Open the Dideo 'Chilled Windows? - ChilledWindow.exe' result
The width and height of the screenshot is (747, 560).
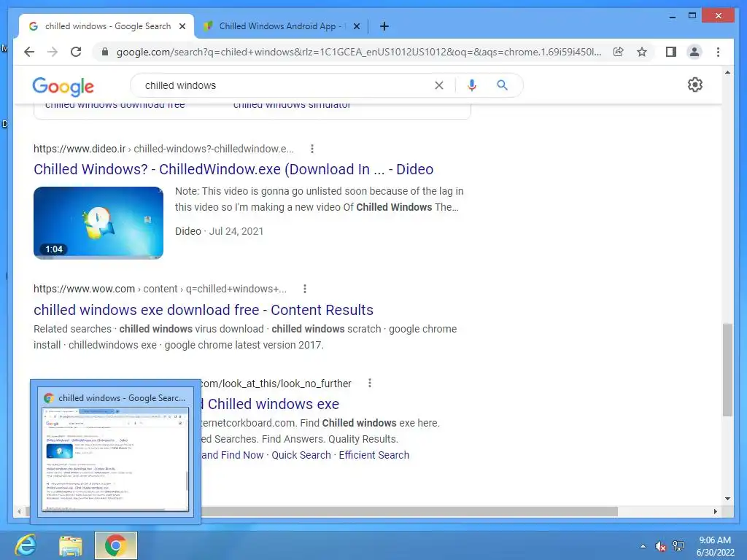click(x=233, y=169)
